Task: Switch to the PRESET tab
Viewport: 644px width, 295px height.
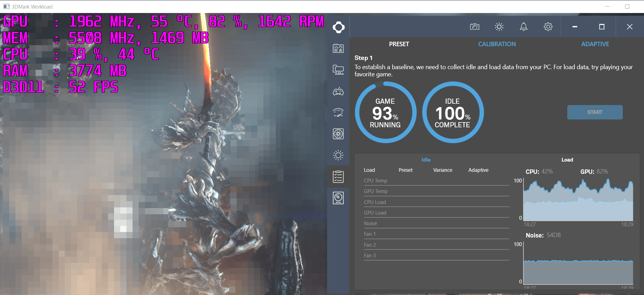Action: pyautogui.click(x=399, y=44)
